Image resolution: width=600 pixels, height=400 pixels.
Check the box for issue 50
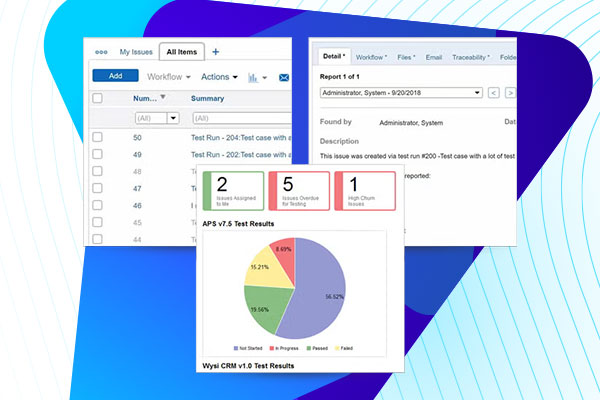point(97,137)
